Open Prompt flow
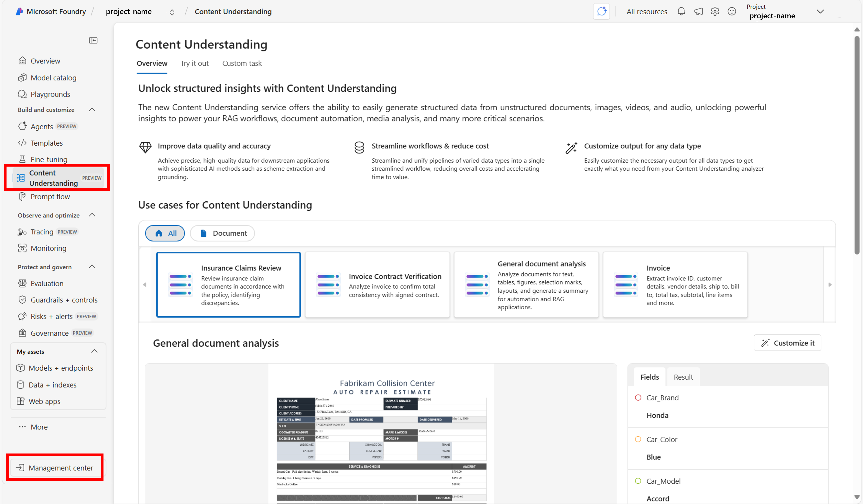Screen dimensions: 863x504 pos(44,197)
